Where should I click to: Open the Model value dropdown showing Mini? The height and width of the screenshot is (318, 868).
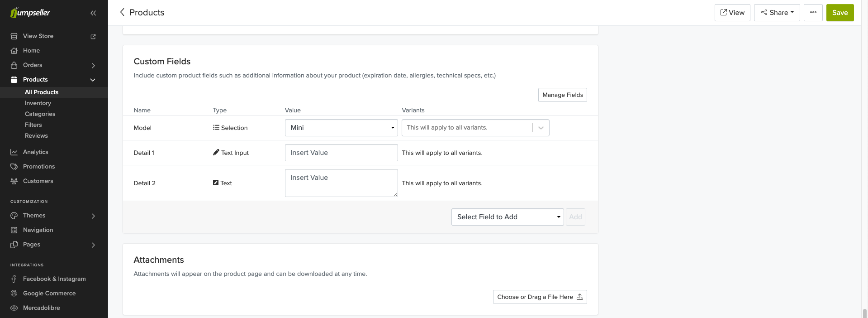tap(341, 128)
